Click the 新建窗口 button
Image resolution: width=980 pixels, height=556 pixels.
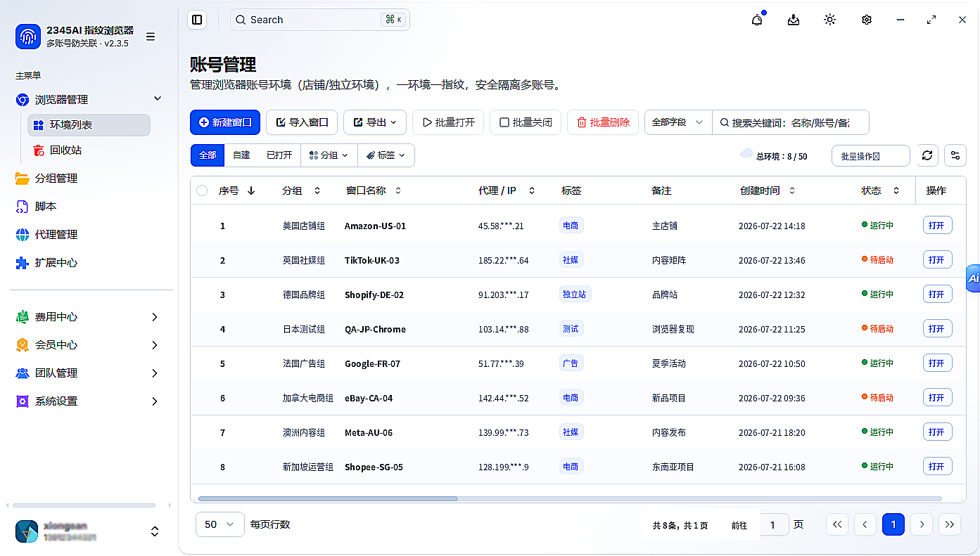225,122
